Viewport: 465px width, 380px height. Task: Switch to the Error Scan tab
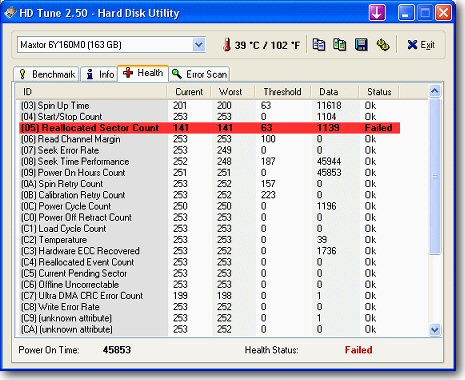pos(199,74)
